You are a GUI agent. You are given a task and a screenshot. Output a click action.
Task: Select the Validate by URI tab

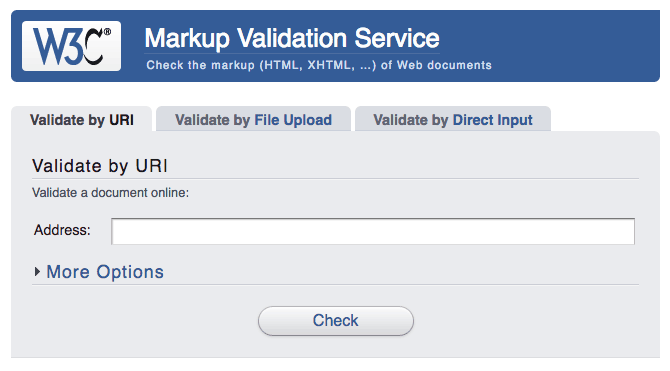tap(82, 120)
